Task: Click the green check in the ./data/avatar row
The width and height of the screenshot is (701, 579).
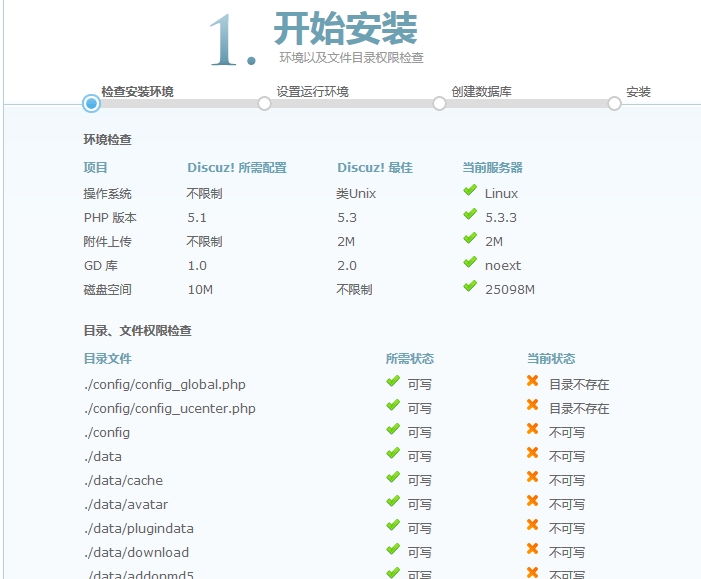Action: click(393, 501)
